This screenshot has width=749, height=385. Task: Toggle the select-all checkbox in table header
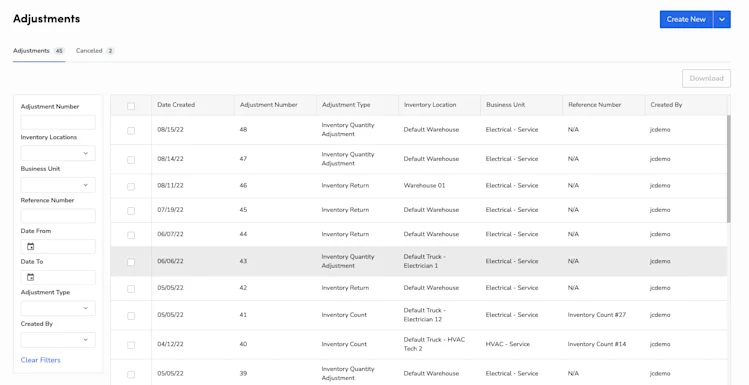[131, 106]
